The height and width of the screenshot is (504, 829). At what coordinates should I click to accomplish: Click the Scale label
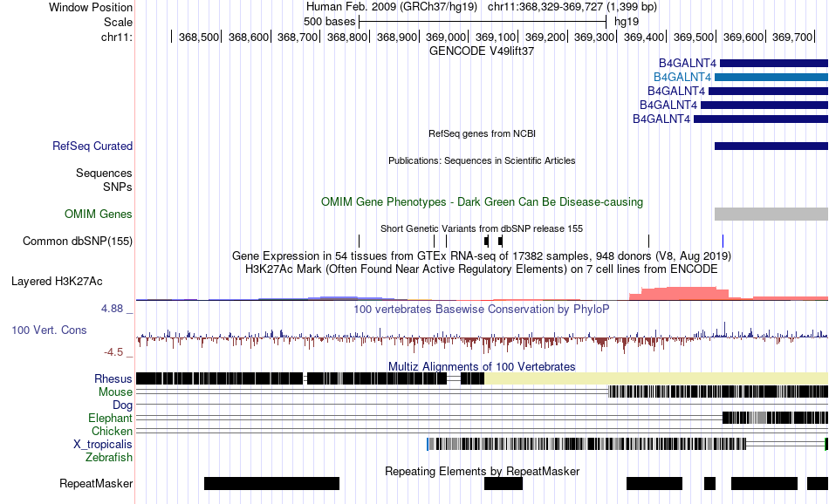[x=118, y=22]
